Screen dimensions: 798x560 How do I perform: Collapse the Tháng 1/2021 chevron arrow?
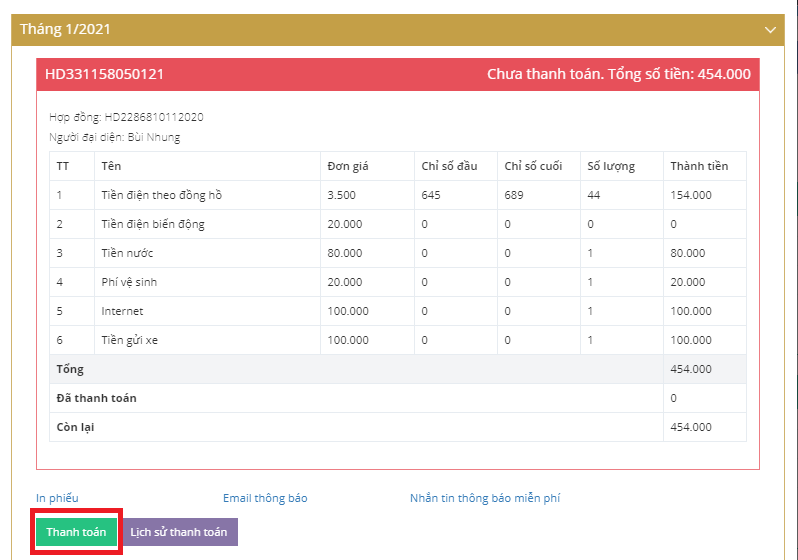coord(770,30)
